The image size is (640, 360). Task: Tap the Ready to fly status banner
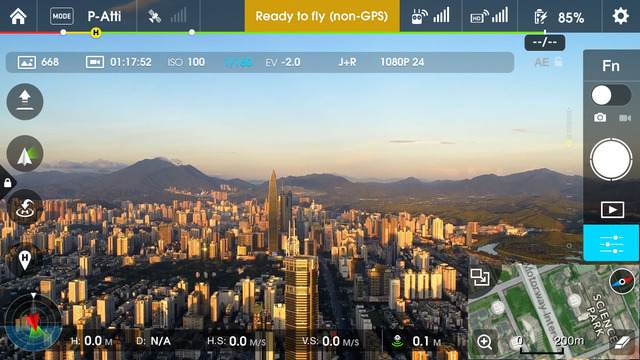(322, 16)
